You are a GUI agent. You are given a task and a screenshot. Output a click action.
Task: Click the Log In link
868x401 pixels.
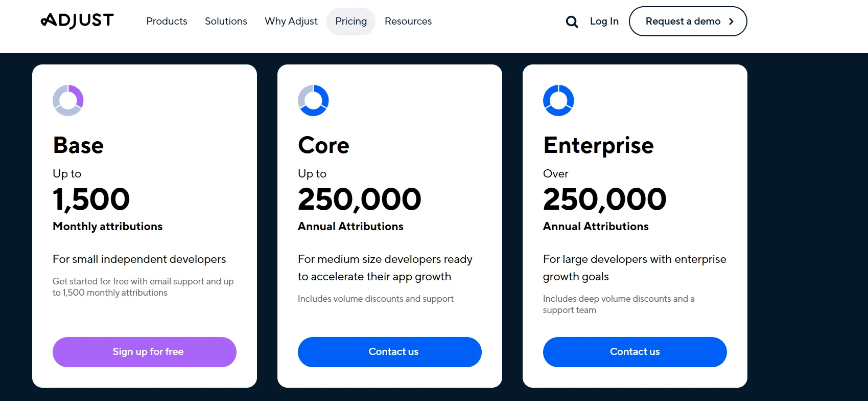[x=604, y=21]
